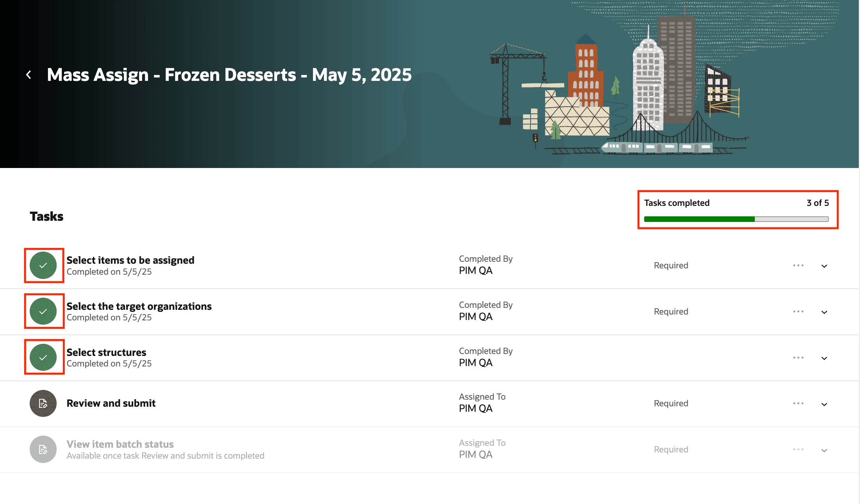
Task: Click green checkmark for Select items task
Action: (x=43, y=265)
